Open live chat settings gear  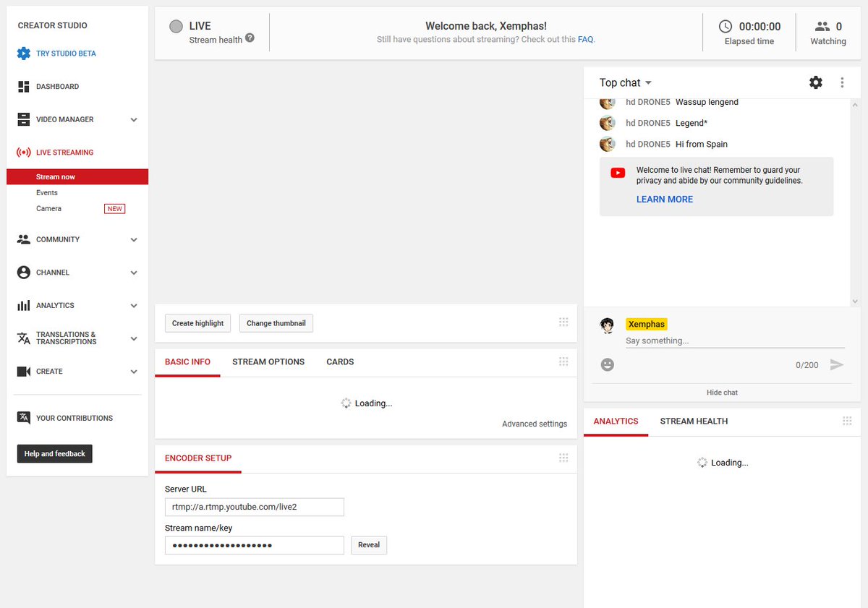pos(816,82)
